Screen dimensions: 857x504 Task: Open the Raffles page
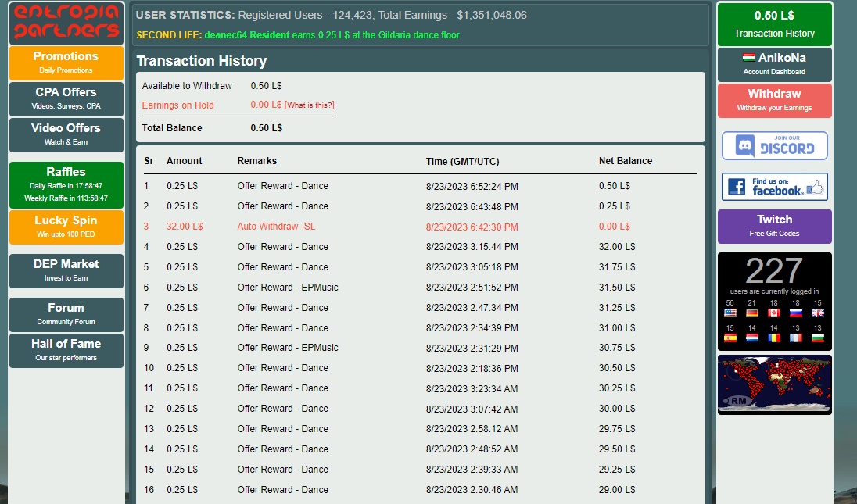coord(66,184)
